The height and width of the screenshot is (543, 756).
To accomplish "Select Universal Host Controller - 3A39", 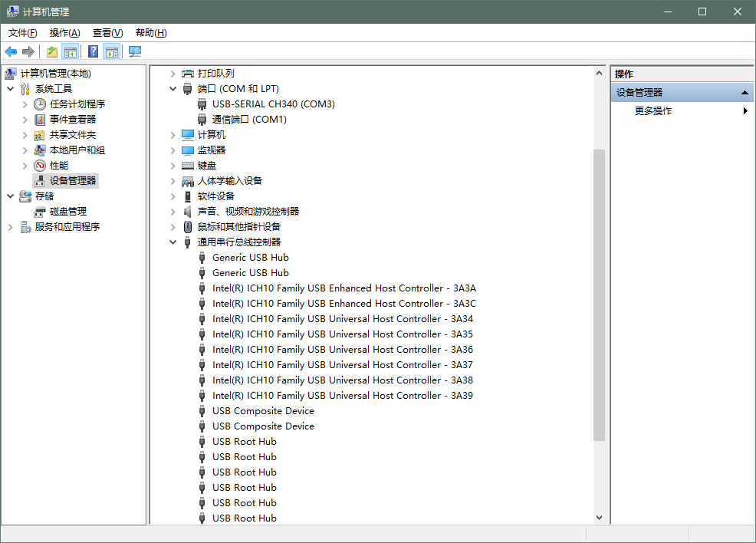I will [x=342, y=396].
